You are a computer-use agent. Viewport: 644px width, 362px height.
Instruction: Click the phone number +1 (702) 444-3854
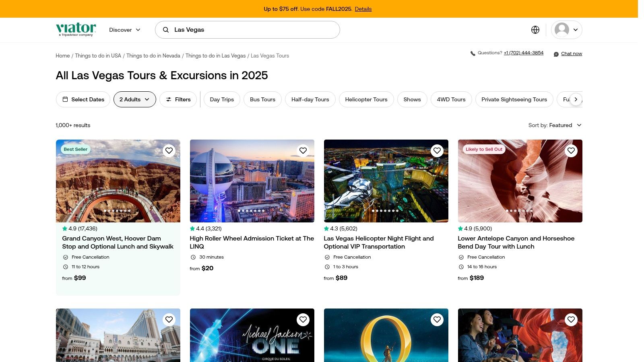[x=523, y=53]
